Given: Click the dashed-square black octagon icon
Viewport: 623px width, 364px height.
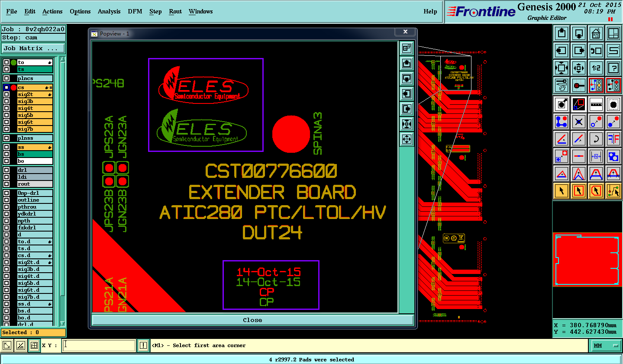Looking at the screenshot, I should click(613, 104).
